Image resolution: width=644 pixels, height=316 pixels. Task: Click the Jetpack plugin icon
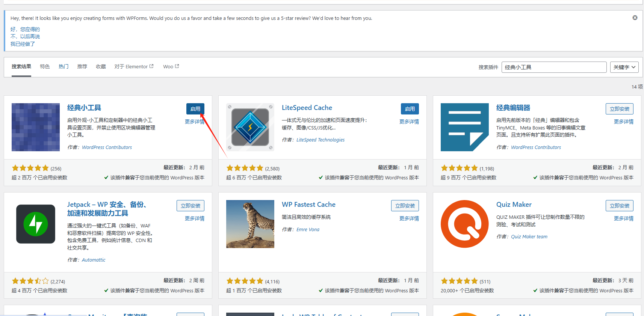click(36, 224)
